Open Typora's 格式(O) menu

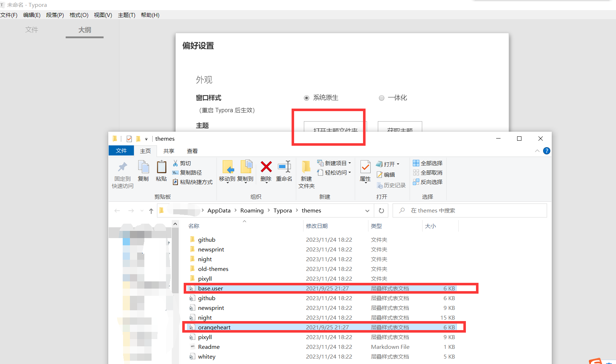(79, 15)
